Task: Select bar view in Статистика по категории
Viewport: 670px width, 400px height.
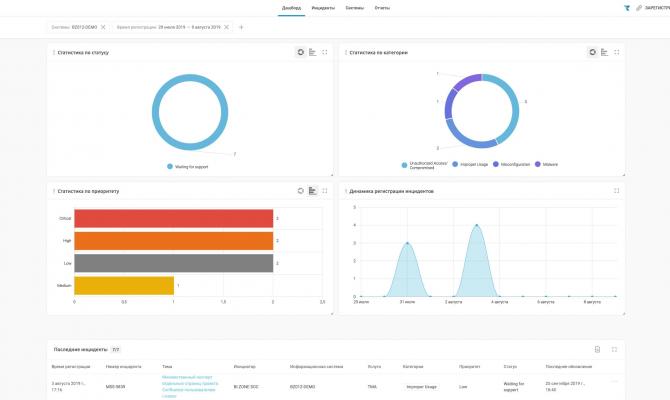Action: click(605, 52)
